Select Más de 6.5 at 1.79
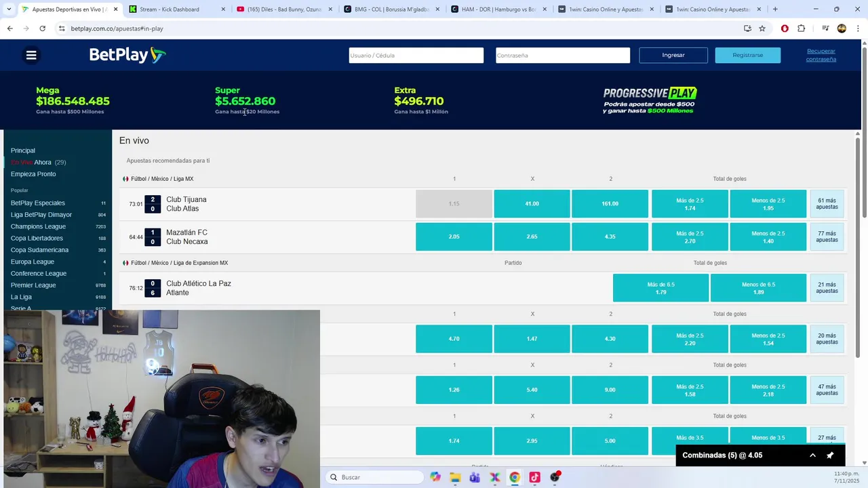Image resolution: width=868 pixels, height=488 pixels. [x=660, y=288]
